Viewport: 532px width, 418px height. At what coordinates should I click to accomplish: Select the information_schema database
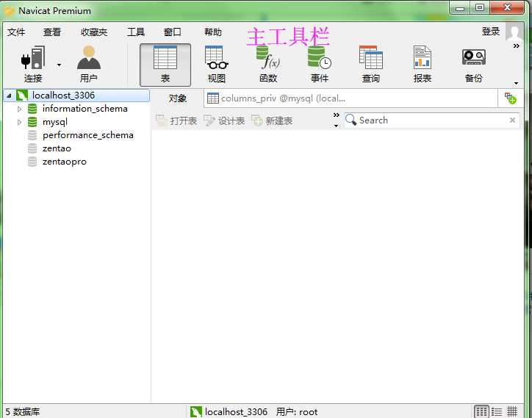[x=85, y=109]
